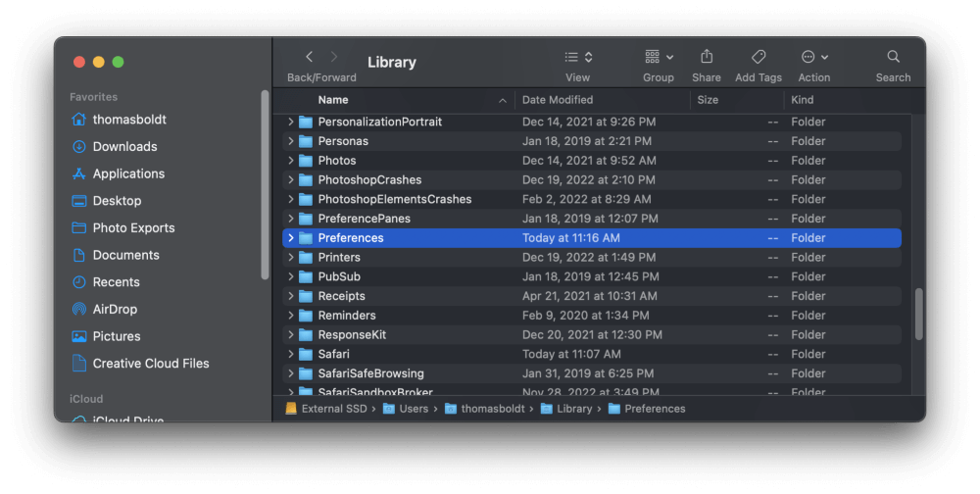980x494 pixels.
Task: Click the green fullscreen window button
Action: click(x=118, y=62)
